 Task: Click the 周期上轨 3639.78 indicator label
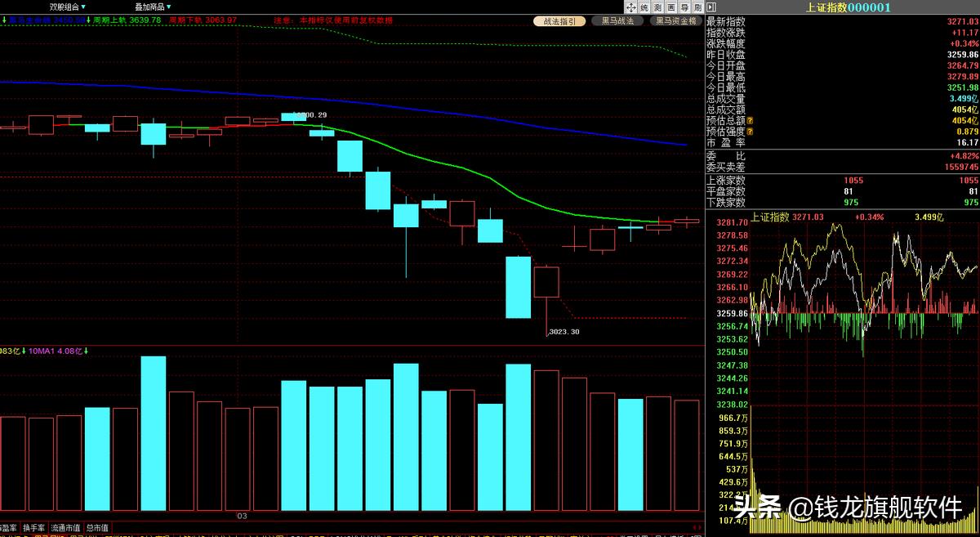[x=126, y=20]
